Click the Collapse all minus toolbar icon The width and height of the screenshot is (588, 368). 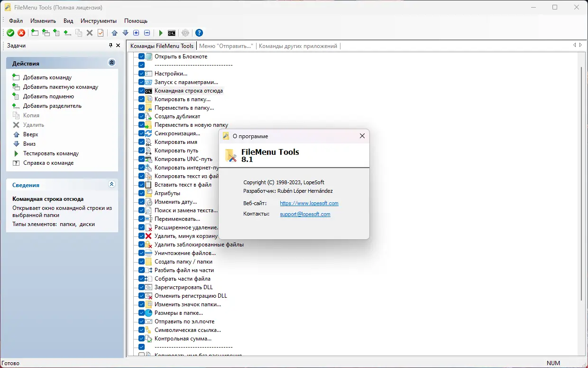pyautogui.click(x=147, y=33)
